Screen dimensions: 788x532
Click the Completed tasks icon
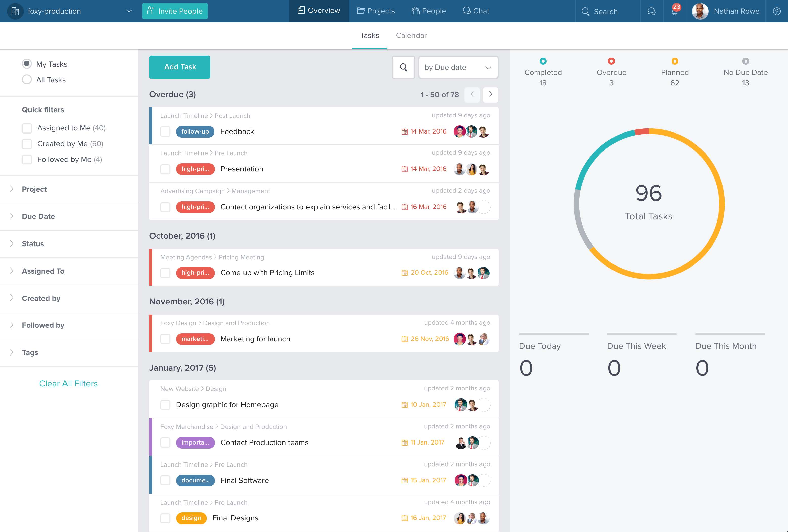tap(543, 61)
